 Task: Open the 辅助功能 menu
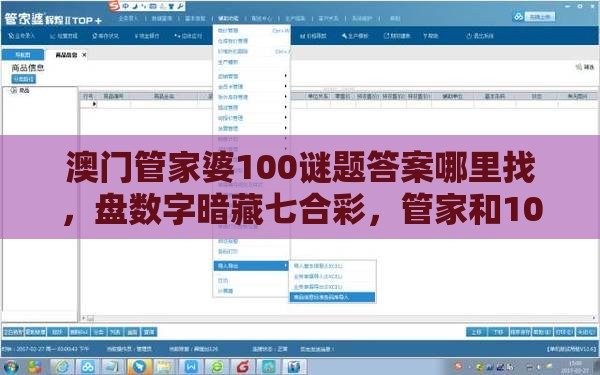(x=228, y=18)
